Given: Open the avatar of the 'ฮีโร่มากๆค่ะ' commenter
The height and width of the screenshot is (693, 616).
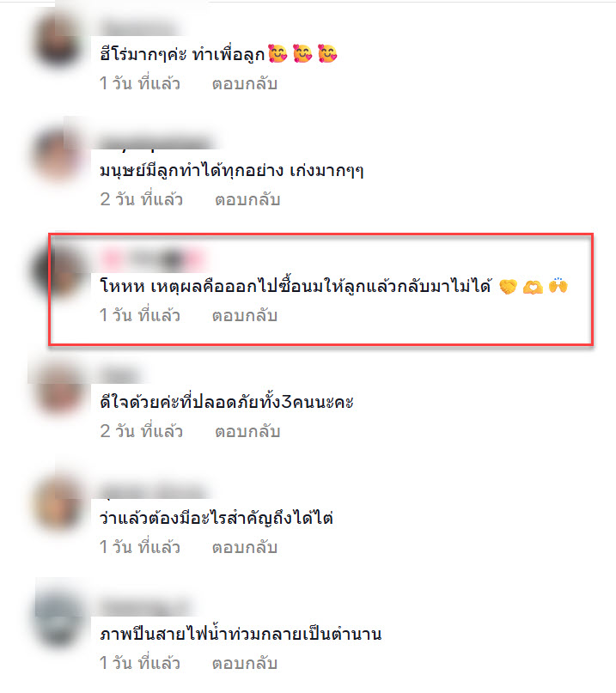Looking at the screenshot, I should coord(58,40).
